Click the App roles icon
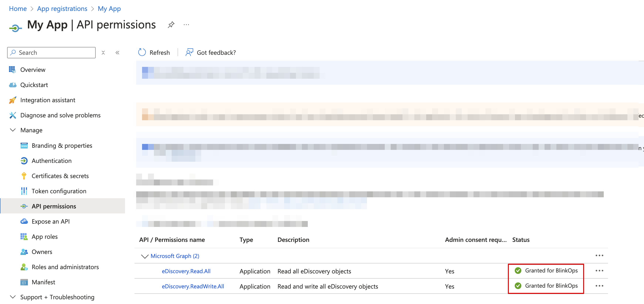 tap(24, 236)
